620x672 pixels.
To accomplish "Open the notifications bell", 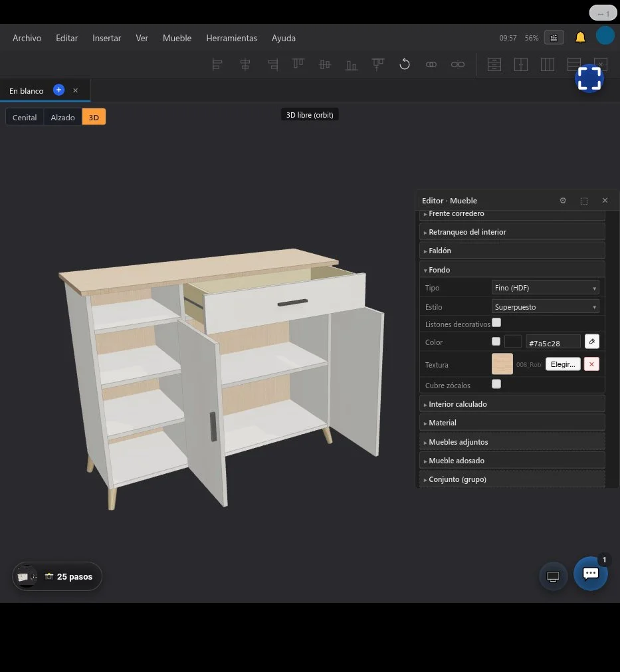I will pyautogui.click(x=580, y=38).
